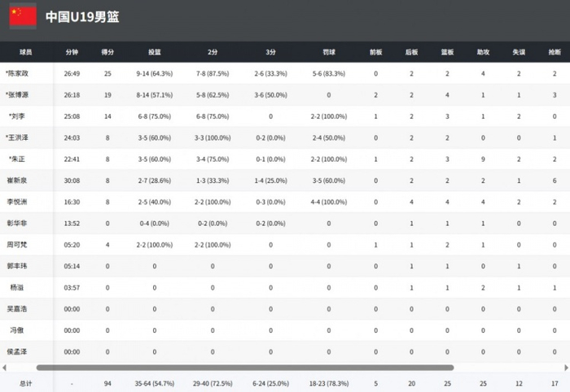Select the 篮板 column header
570x392 pixels.
[447, 52]
